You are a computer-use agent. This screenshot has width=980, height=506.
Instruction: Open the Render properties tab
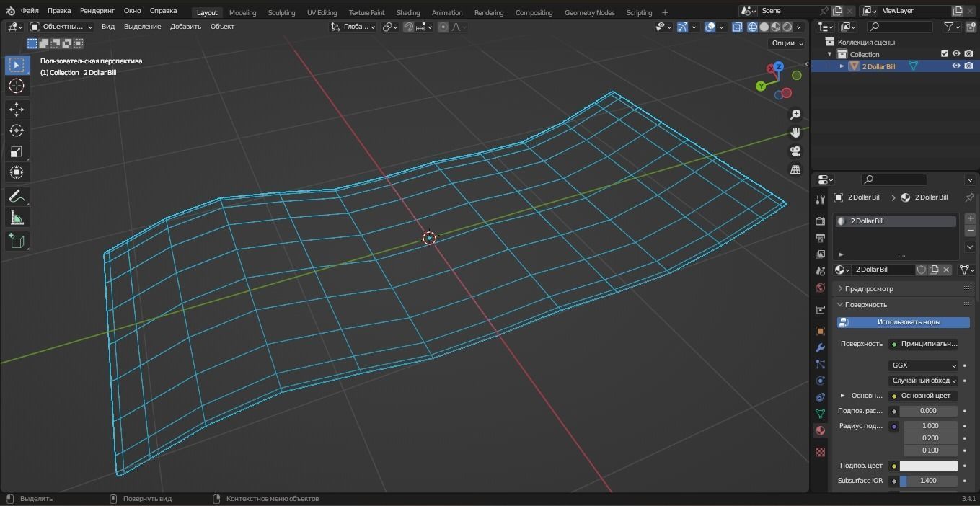point(820,221)
